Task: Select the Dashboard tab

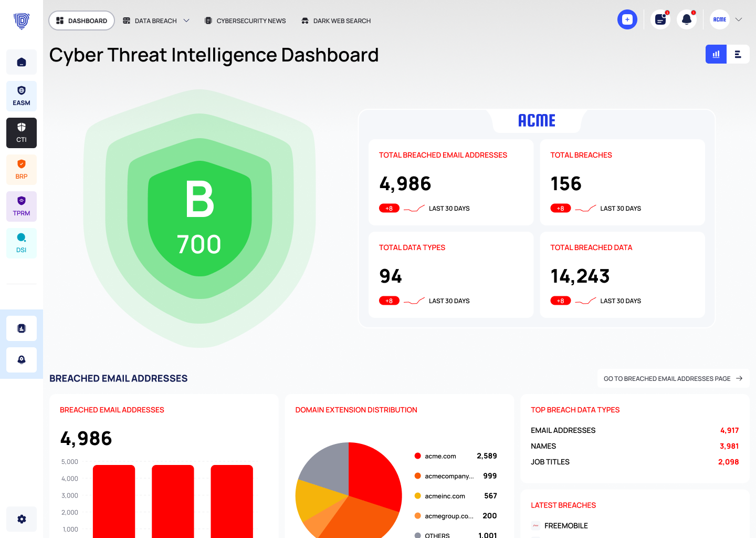Action: pyautogui.click(x=81, y=20)
